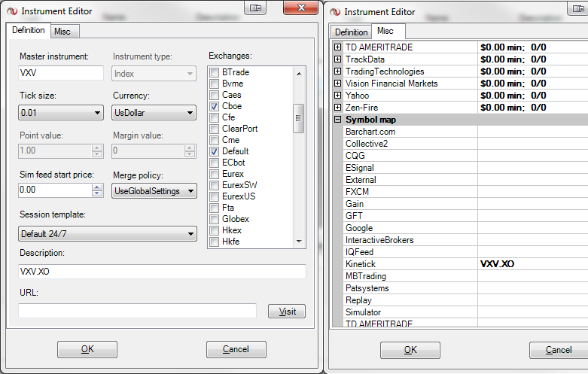This screenshot has height=374, width=588.
Task: Select Definition tab in left window
Action: click(x=28, y=30)
